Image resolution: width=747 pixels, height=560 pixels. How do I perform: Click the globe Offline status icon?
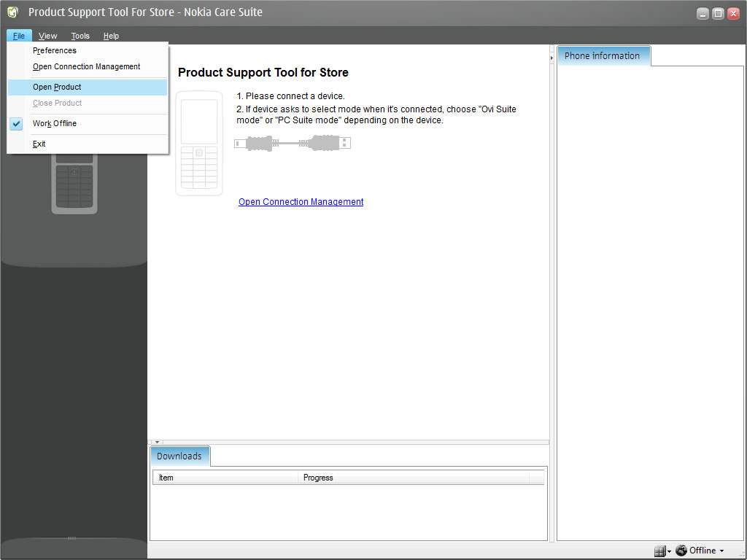click(x=681, y=551)
